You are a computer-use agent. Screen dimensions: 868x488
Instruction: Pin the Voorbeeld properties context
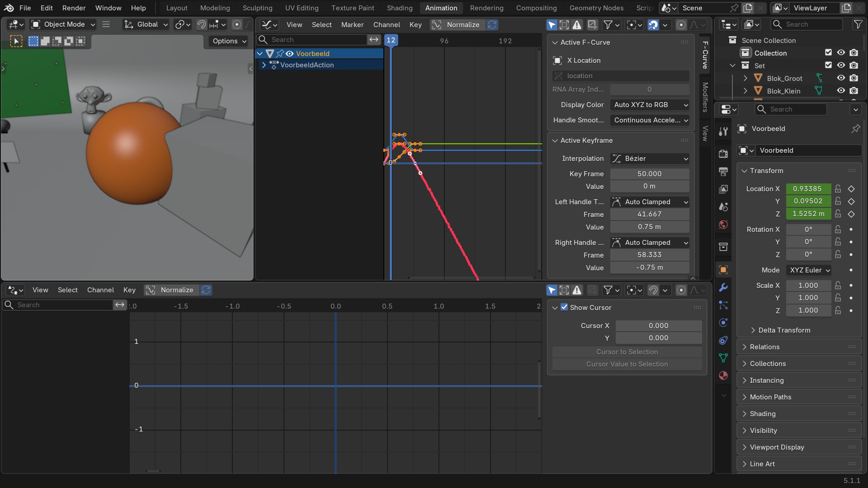(855, 129)
